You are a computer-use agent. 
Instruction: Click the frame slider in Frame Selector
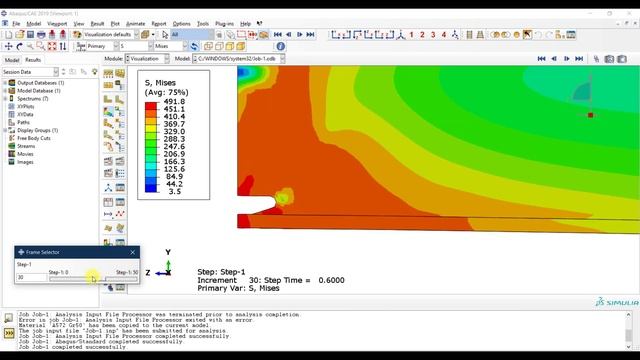coord(93,279)
